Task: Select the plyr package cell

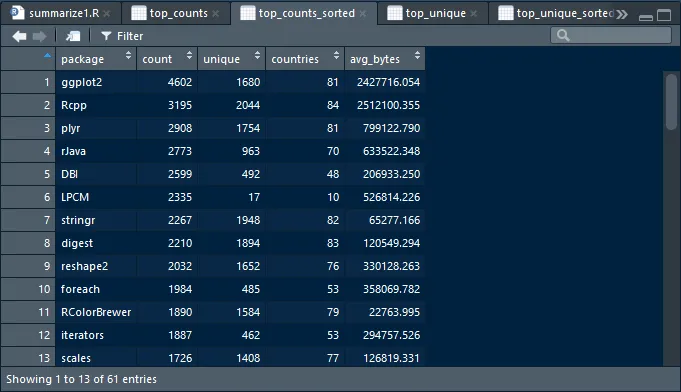Action: (96, 128)
